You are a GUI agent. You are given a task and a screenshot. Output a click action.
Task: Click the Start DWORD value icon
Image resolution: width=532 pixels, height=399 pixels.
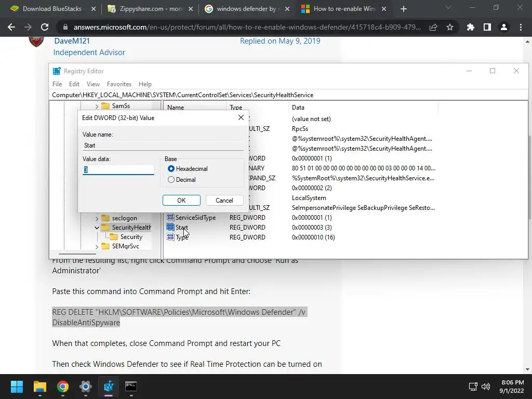tap(170, 228)
